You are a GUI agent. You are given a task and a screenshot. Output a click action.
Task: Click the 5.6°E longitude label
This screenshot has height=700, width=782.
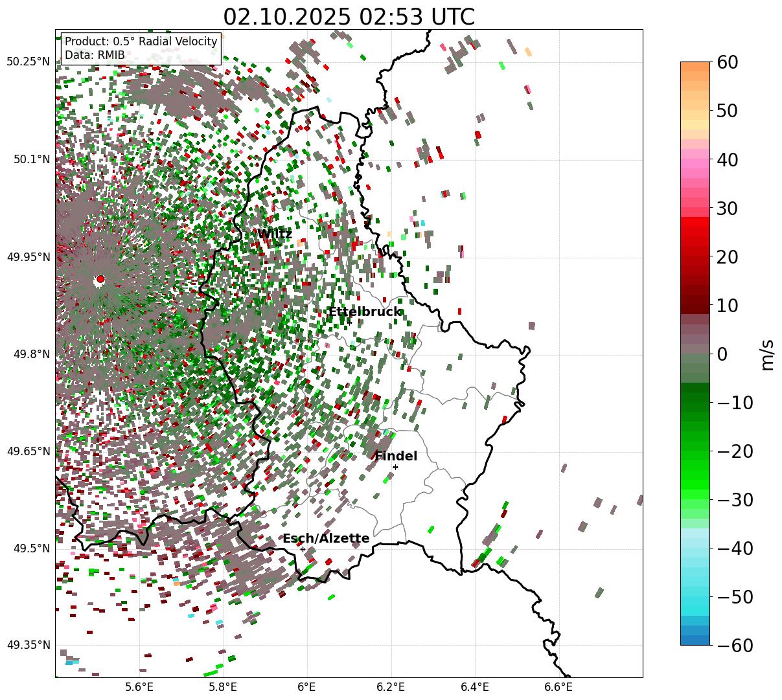tap(139, 687)
